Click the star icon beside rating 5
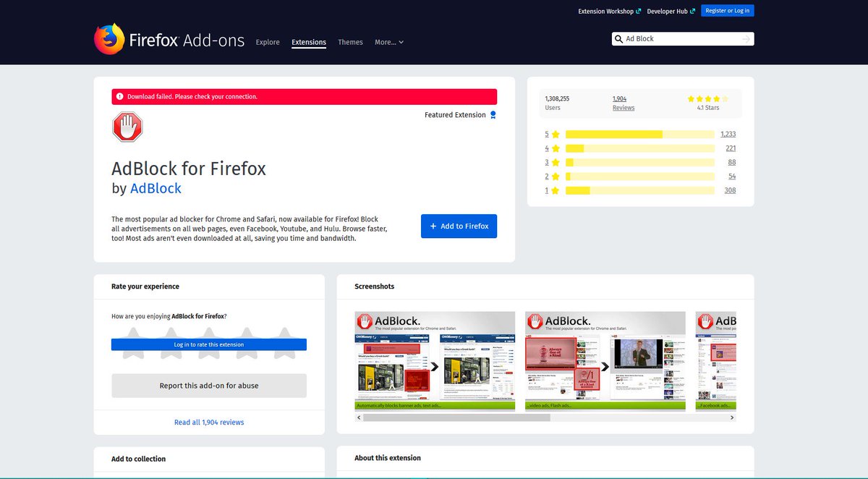Viewport: 868px width, 479px height. pos(556,135)
